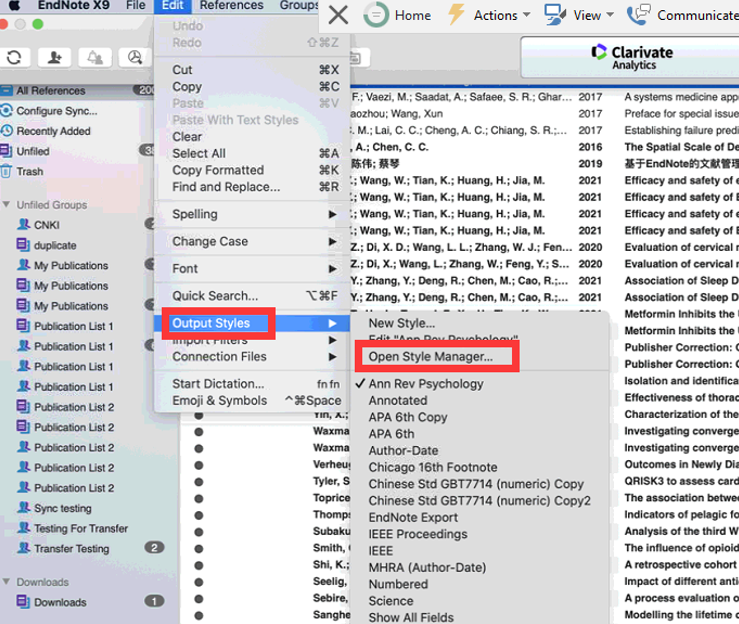Open the Actions dropdown arrow
739x624 pixels.
(526, 15)
